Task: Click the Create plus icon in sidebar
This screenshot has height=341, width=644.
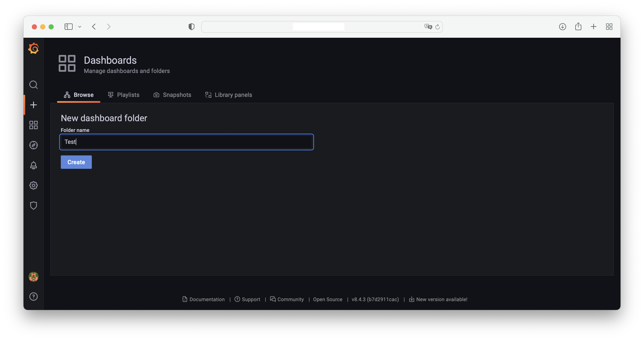Action: tap(34, 105)
